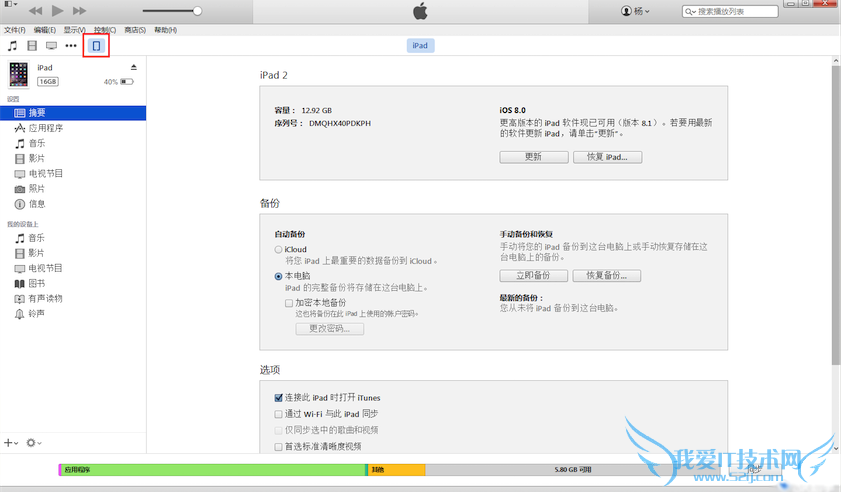Open the 商店(S) menu

click(135, 30)
